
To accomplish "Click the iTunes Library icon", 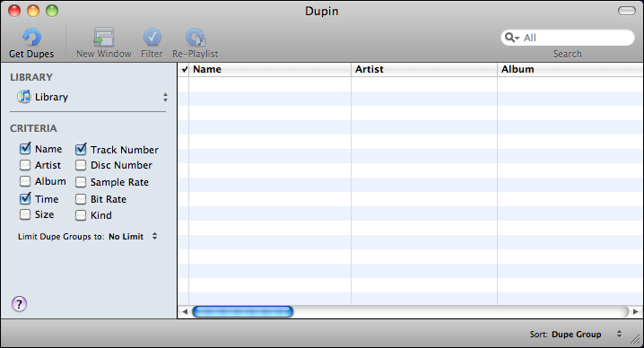I will (24, 97).
